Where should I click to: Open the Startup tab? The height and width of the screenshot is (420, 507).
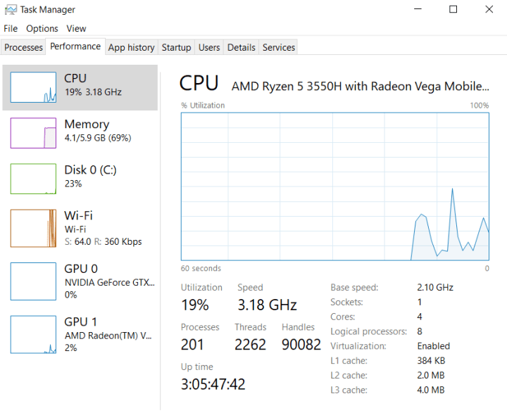point(176,47)
